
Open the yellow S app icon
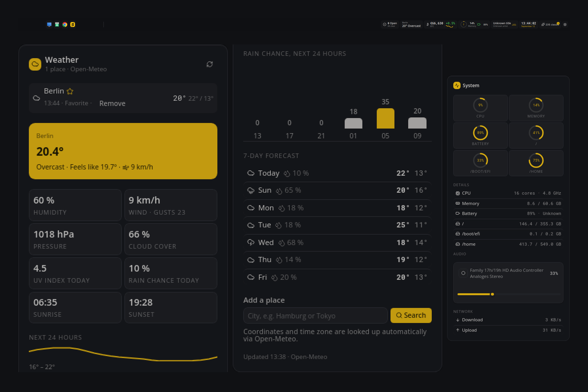[73, 24]
